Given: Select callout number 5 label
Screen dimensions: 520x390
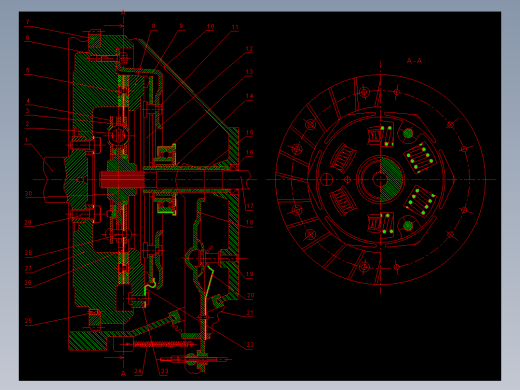Looking at the screenshot, I should [28, 71].
